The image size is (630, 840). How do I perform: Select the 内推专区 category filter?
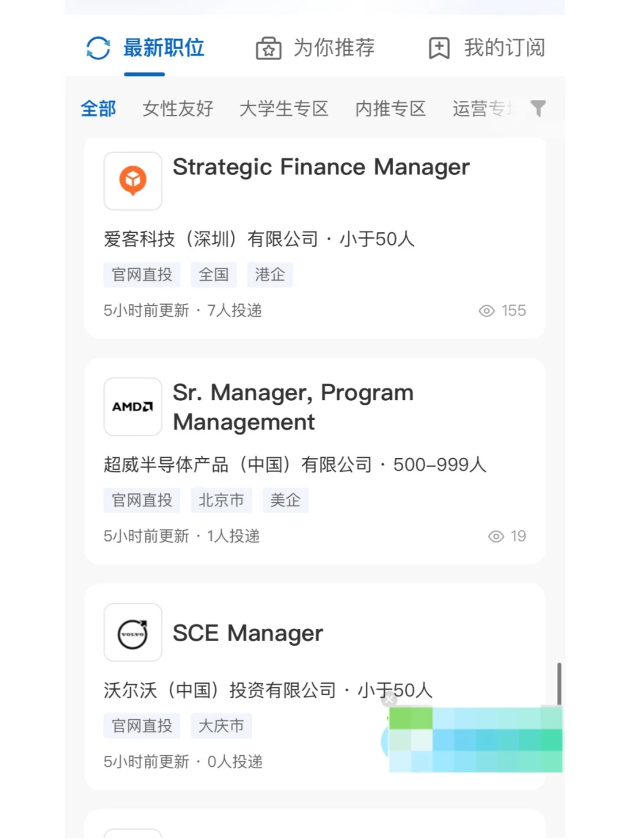tap(390, 108)
